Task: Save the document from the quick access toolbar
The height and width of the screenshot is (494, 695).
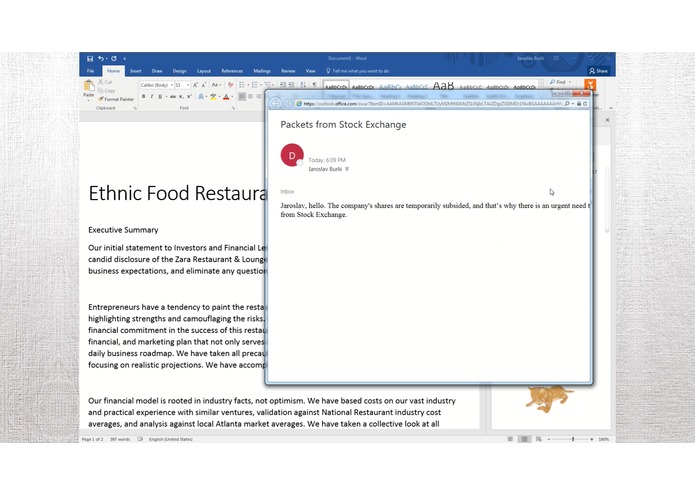Action: [x=90, y=58]
